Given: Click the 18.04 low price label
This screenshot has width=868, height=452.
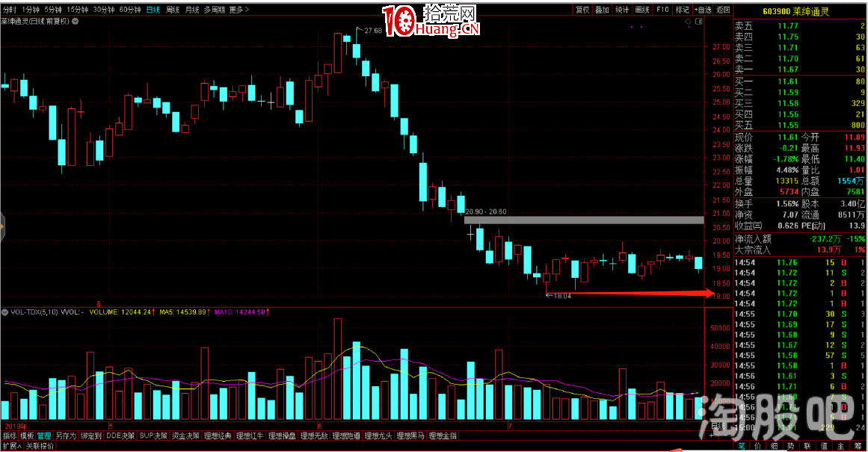Looking at the screenshot, I should [561, 296].
